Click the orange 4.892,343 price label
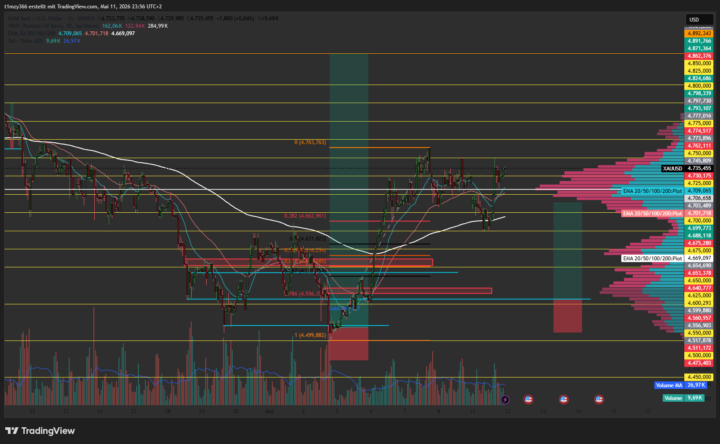The height and width of the screenshot is (444, 720). click(x=699, y=34)
